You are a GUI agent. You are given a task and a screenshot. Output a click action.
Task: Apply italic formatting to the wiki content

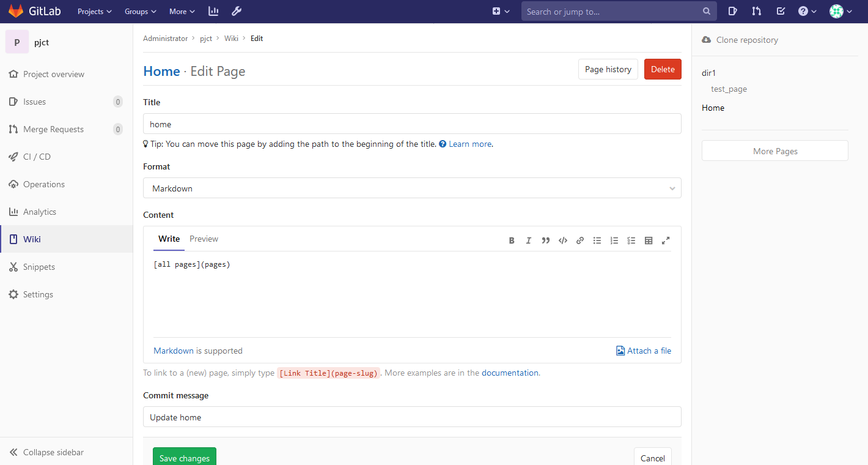(529, 240)
